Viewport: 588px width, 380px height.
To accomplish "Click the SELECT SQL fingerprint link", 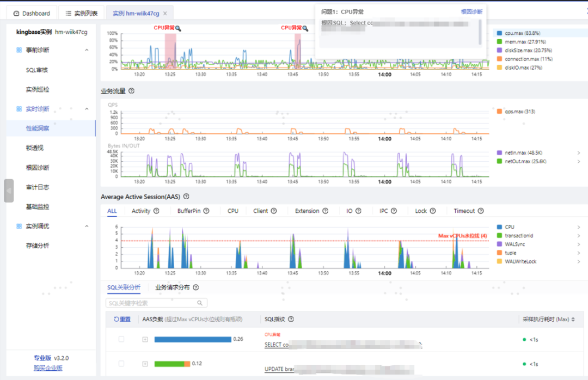I will coord(343,345).
